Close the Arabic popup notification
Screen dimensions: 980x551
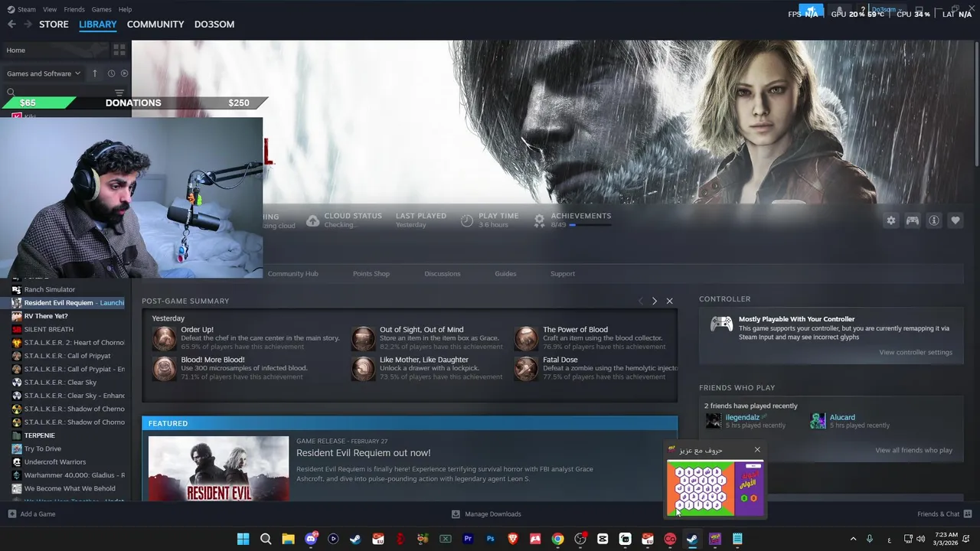(757, 450)
